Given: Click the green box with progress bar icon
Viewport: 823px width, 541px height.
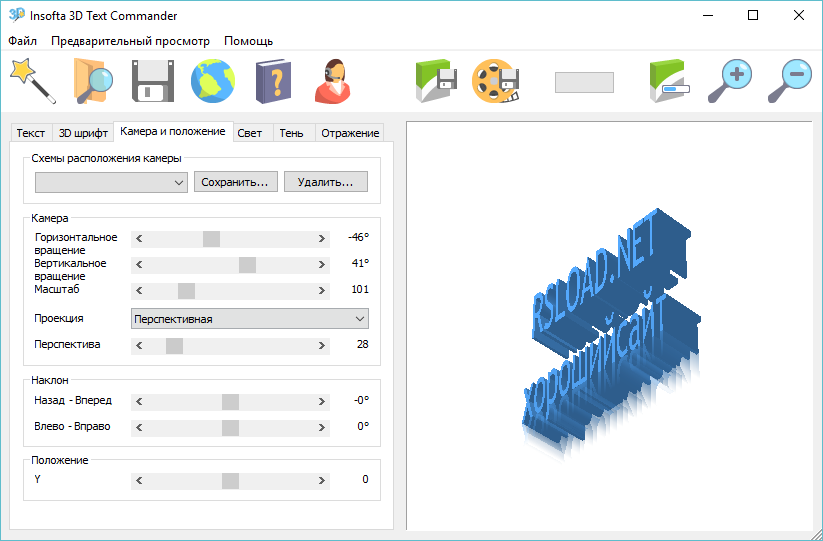Looking at the screenshot, I should coord(669,81).
